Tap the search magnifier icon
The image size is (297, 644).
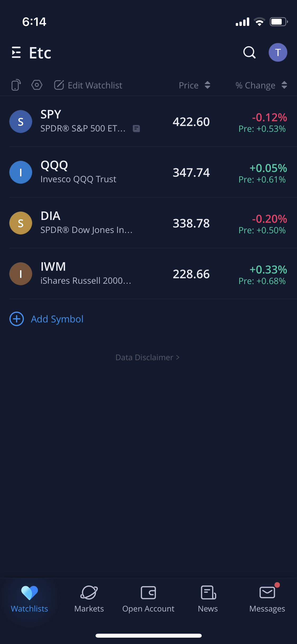coord(249,52)
